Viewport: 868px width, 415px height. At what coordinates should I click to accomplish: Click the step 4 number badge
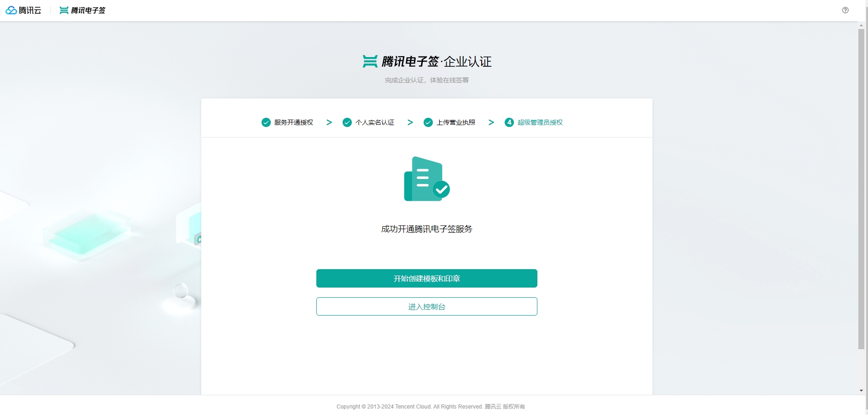click(x=509, y=122)
